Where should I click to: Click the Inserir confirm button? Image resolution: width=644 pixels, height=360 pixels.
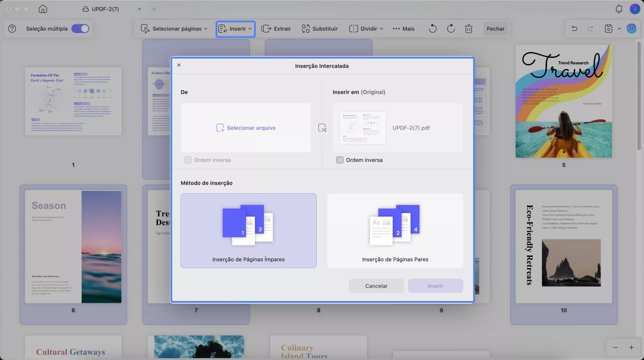pos(435,286)
